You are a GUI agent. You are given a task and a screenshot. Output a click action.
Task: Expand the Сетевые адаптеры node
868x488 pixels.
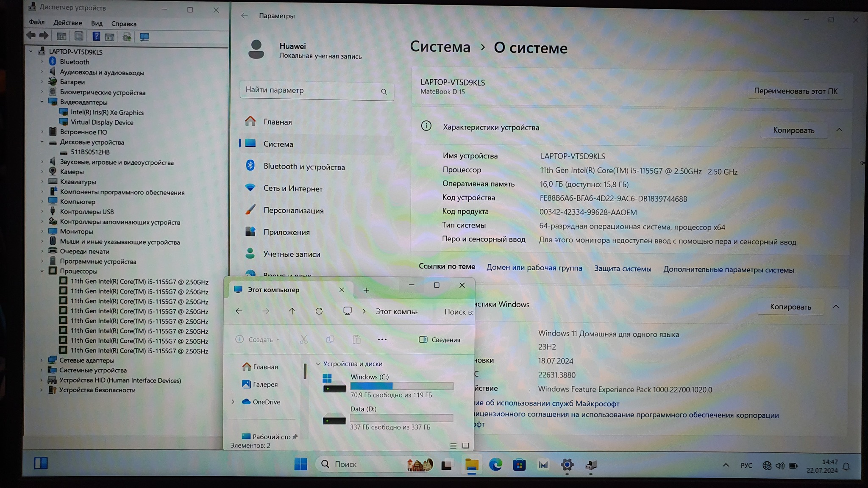pyautogui.click(x=42, y=360)
